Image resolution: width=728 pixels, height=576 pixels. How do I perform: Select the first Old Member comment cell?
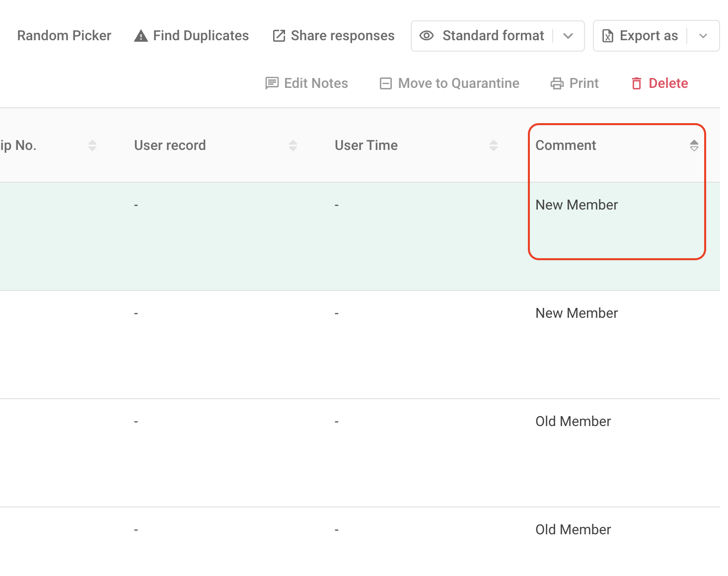coord(573,422)
